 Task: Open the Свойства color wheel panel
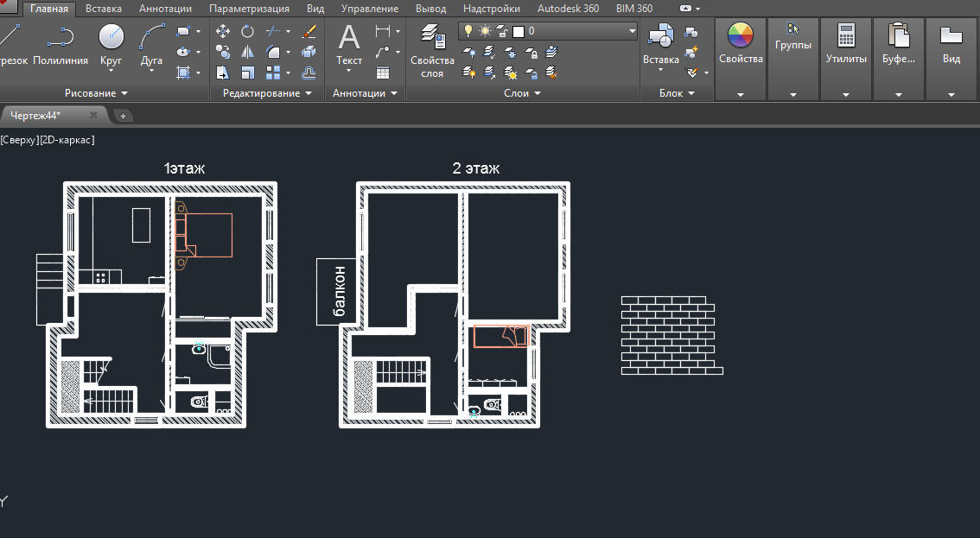pyautogui.click(x=741, y=59)
